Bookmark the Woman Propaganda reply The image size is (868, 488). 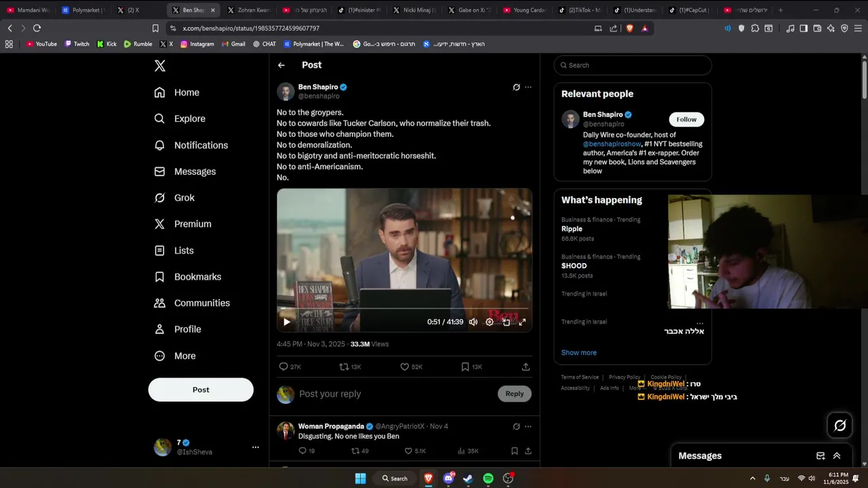click(515, 451)
